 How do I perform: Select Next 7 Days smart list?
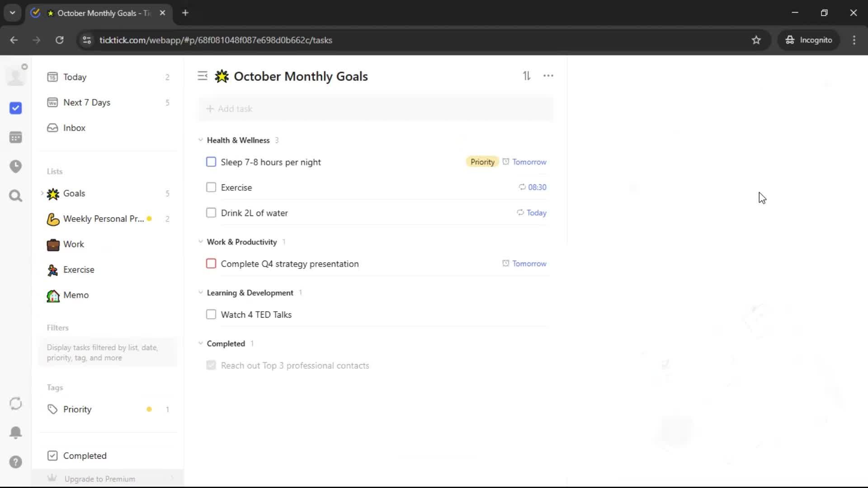tap(86, 103)
